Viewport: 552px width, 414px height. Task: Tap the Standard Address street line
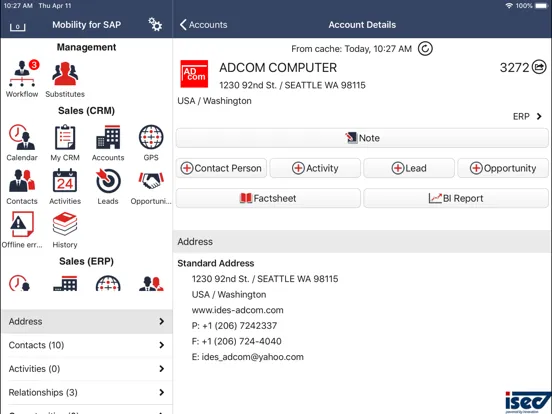pyautogui.click(x=265, y=279)
